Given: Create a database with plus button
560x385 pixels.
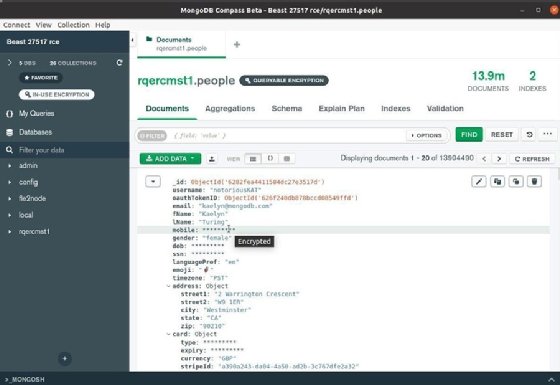Looking at the screenshot, I should point(65,359).
